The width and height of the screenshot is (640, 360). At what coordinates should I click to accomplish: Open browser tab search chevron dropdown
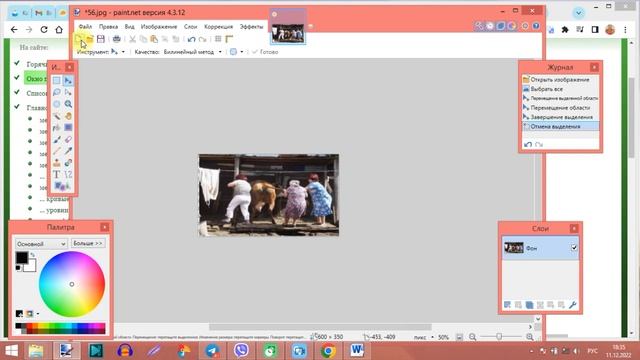click(578, 13)
